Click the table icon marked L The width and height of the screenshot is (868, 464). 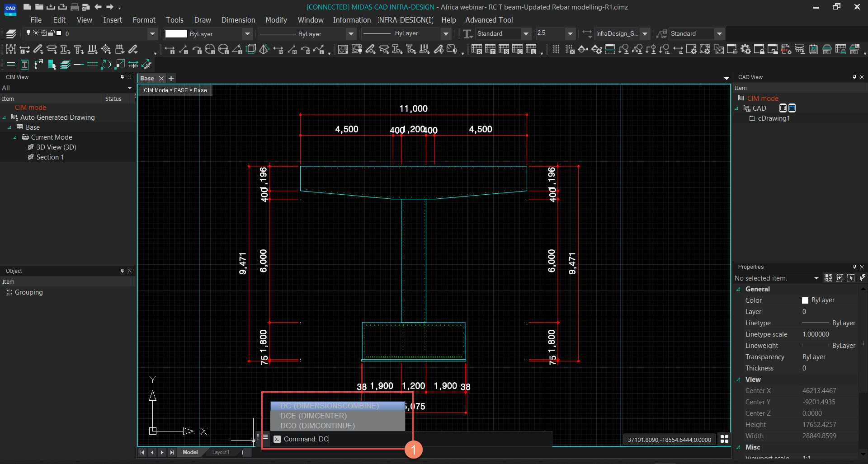click(531, 49)
